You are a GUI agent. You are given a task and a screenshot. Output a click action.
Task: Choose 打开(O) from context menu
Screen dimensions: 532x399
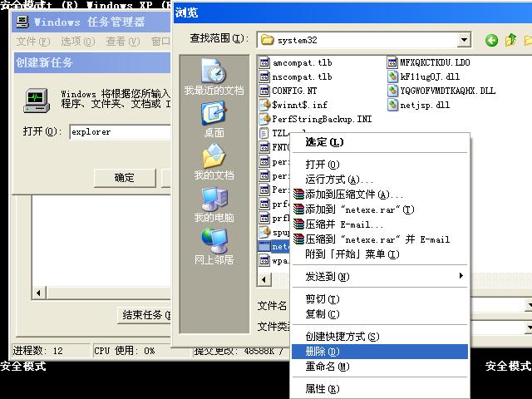(x=379, y=165)
